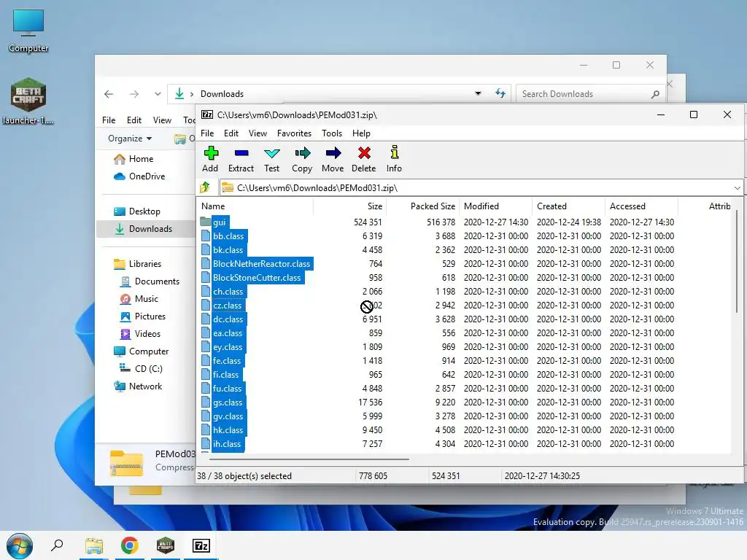Screen dimensions: 747x560
Task: Open the Favorites menu
Action: pos(295,133)
